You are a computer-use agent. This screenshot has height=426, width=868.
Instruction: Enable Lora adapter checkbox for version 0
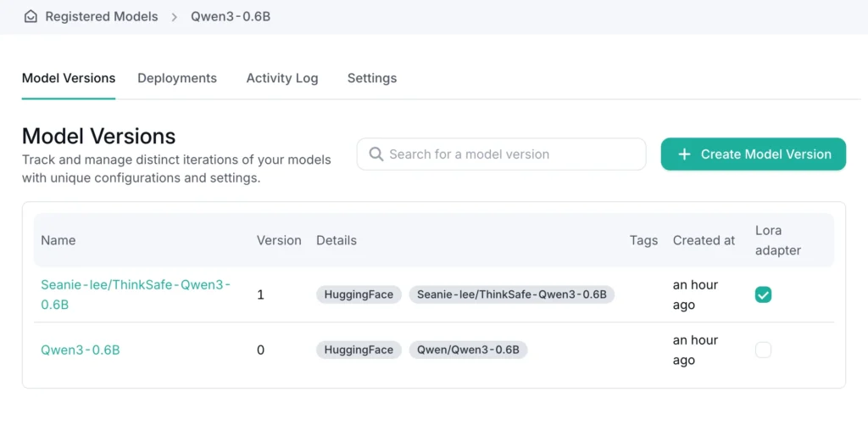763,350
